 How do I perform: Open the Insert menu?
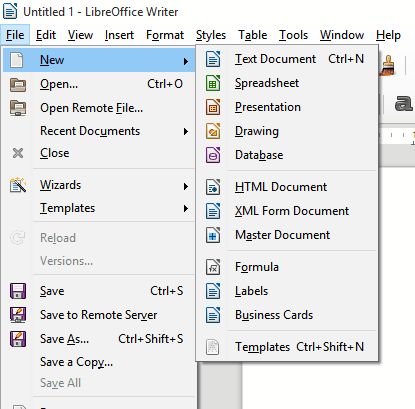pos(119,35)
